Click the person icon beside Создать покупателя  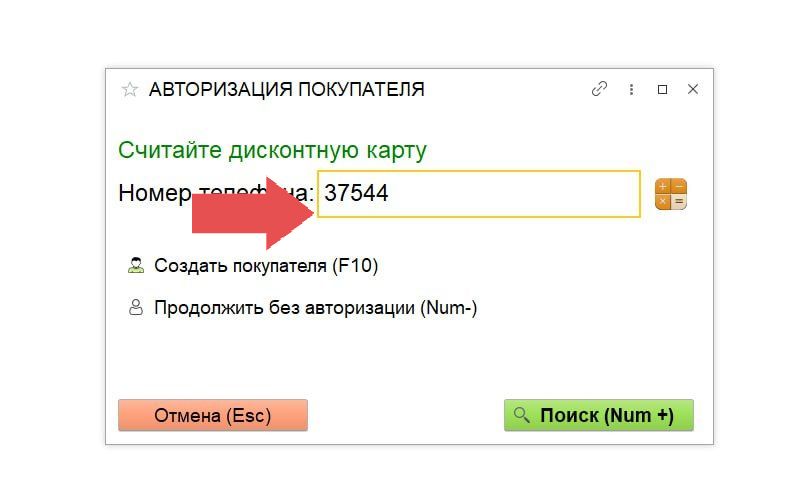136,266
